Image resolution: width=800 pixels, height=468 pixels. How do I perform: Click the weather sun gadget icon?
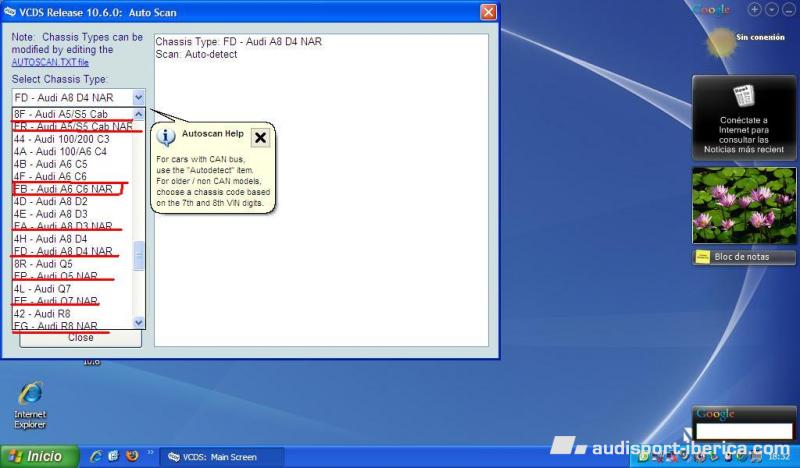[x=720, y=42]
